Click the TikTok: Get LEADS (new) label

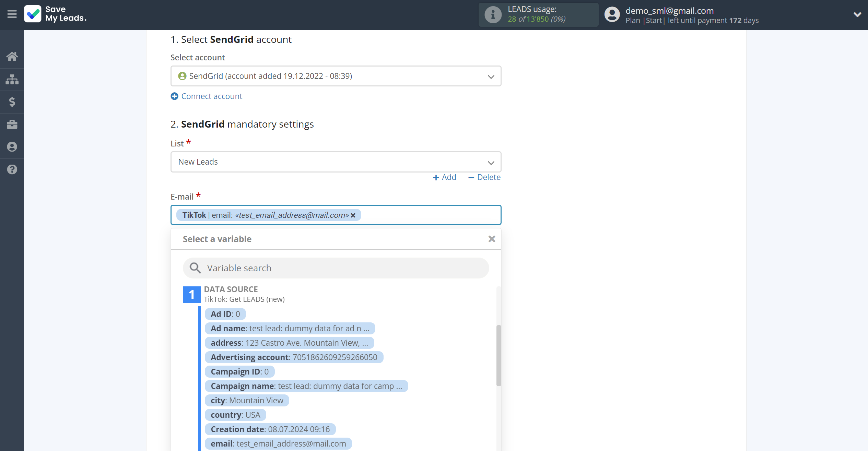pos(244,299)
